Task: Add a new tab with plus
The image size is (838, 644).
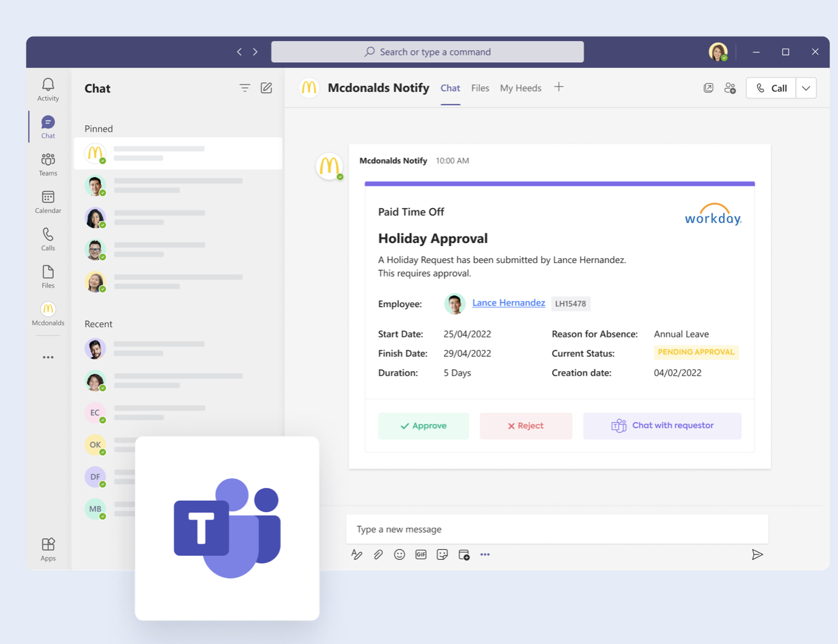Action: pos(559,88)
